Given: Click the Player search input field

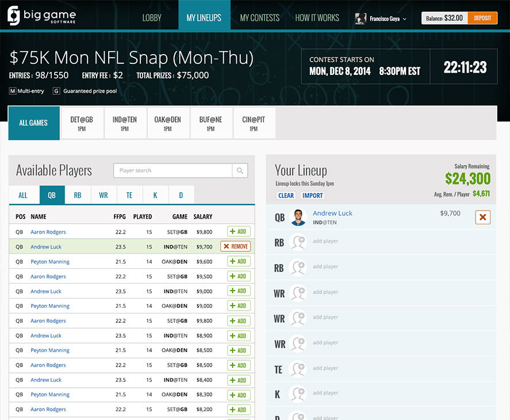Looking at the screenshot, I should (x=172, y=171).
